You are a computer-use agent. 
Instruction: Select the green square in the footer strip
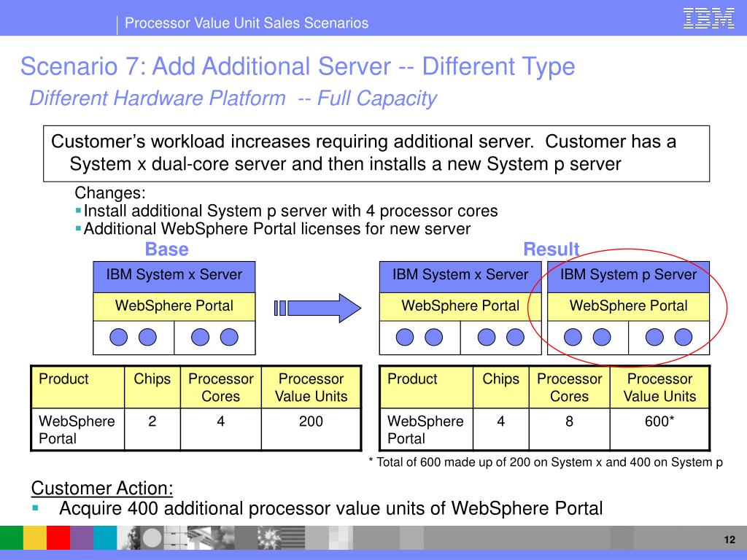tap(12, 538)
